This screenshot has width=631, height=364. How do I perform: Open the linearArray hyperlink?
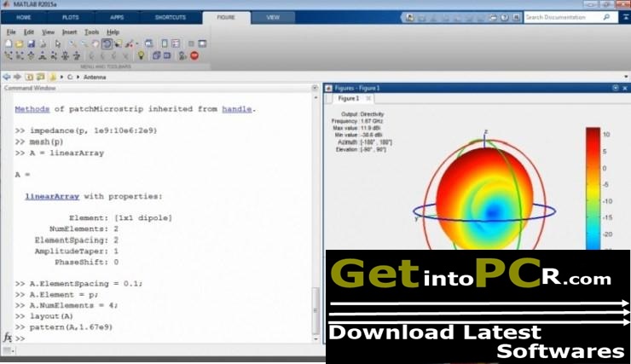(52, 196)
